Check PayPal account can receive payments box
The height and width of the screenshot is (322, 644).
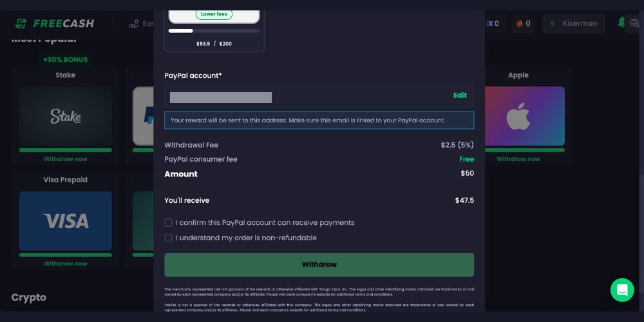169,223
